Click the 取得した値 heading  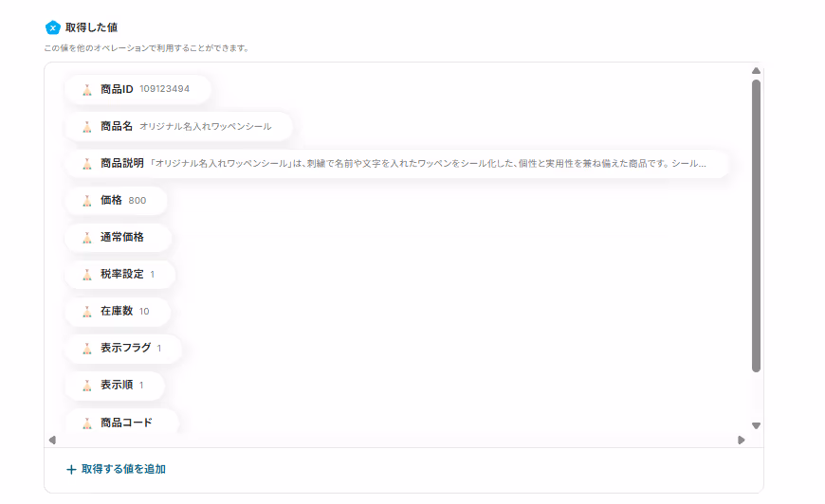[92, 27]
